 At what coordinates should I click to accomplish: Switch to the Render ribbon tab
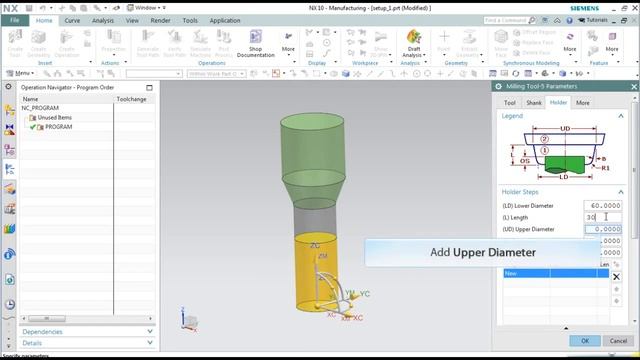tap(160, 20)
